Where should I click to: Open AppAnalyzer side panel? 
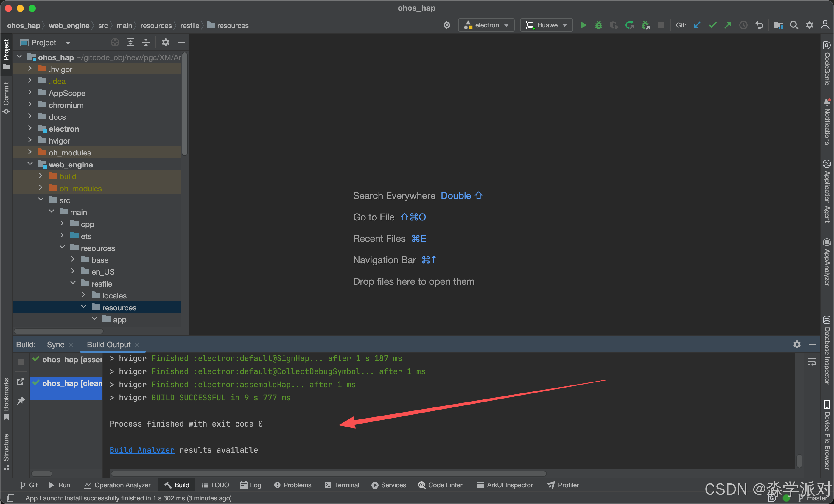pos(827,262)
